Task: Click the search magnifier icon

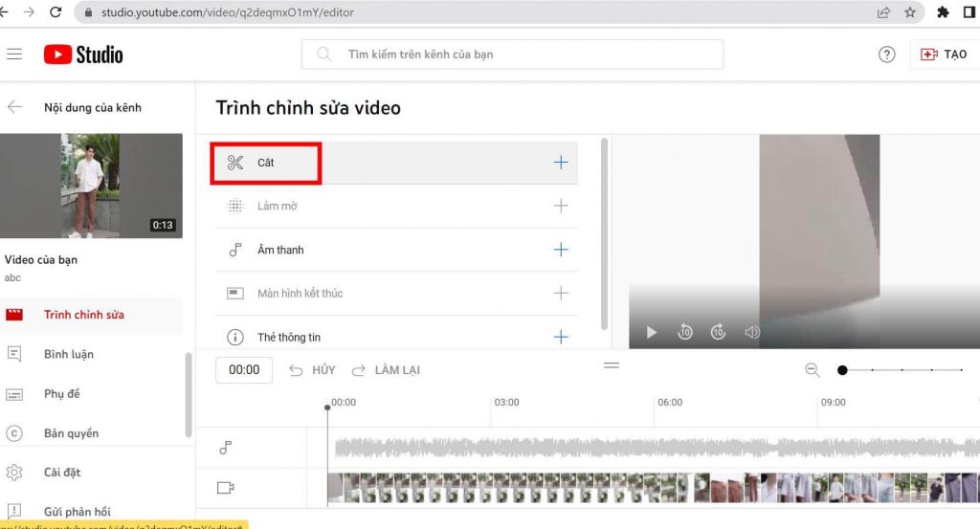Action: click(323, 55)
